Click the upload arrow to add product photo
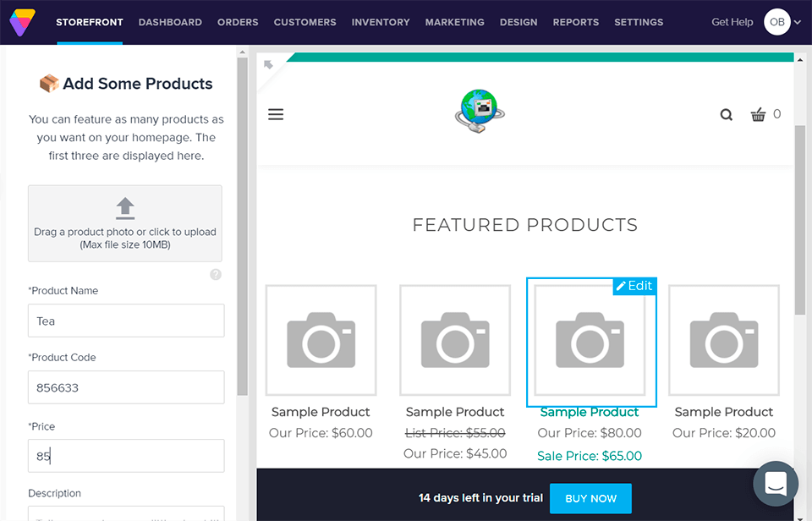This screenshot has width=812, height=521. pos(124,208)
